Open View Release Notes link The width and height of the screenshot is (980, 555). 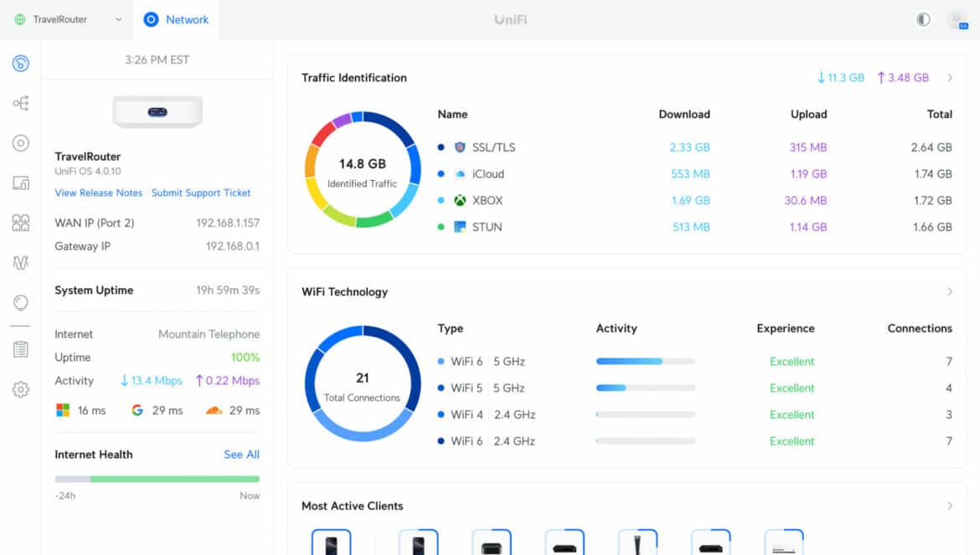[99, 193]
